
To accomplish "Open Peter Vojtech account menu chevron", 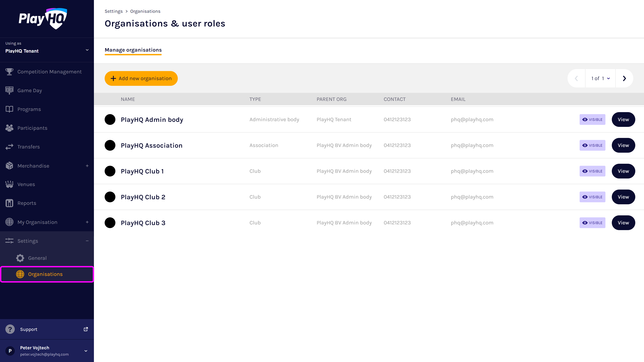I will pyautogui.click(x=86, y=351).
